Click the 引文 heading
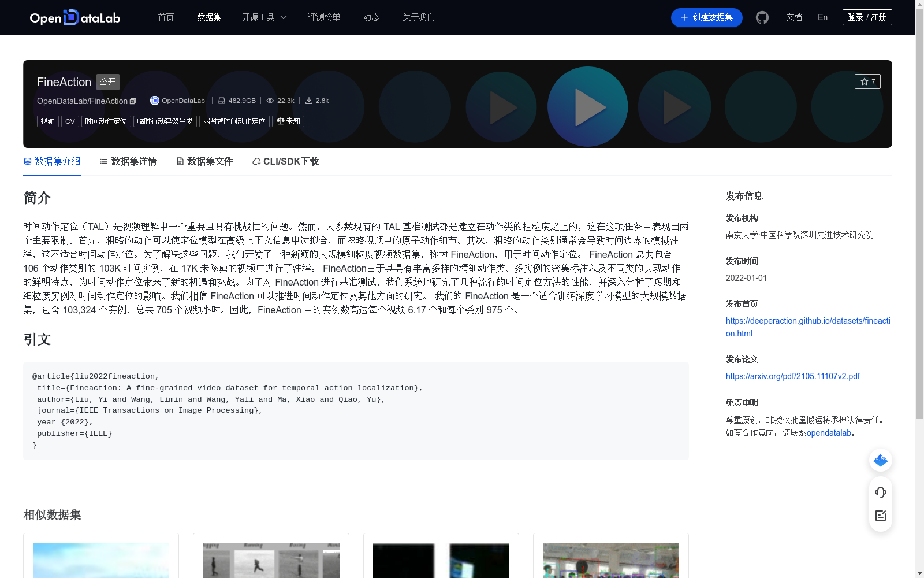Viewport: 924px width, 578px height. point(37,339)
